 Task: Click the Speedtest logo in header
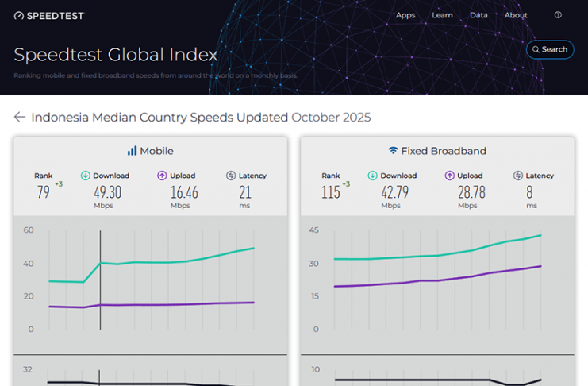tap(49, 15)
